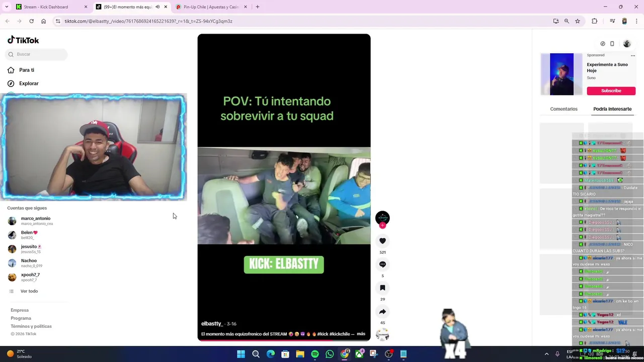Image resolution: width=644 pixels, height=362 pixels.
Task: Open the TikTok logo home link
Action: (23, 40)
